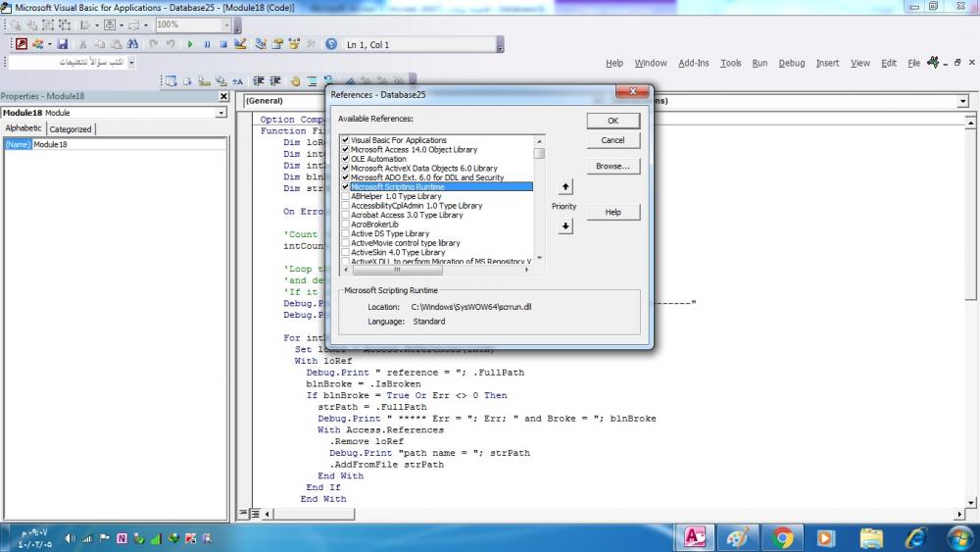The image size is (980, 552).
Task: Open the Module18 object dropdown in Properties
Action: tap(221, 113)
